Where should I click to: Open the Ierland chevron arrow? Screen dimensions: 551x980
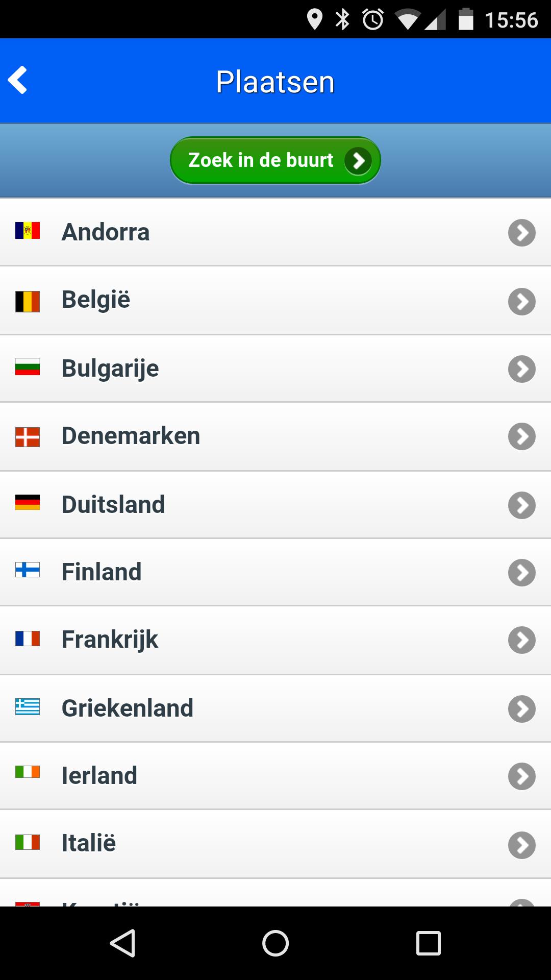pyautogui.click(x=521, y=776)
